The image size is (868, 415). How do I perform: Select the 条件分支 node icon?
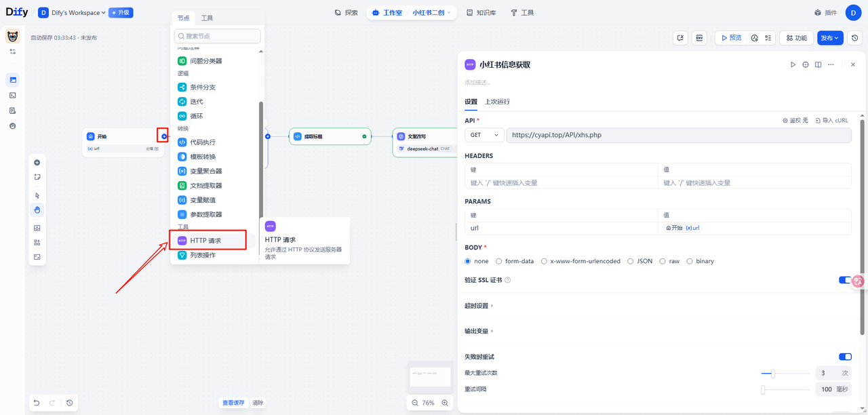pos(182,87)
